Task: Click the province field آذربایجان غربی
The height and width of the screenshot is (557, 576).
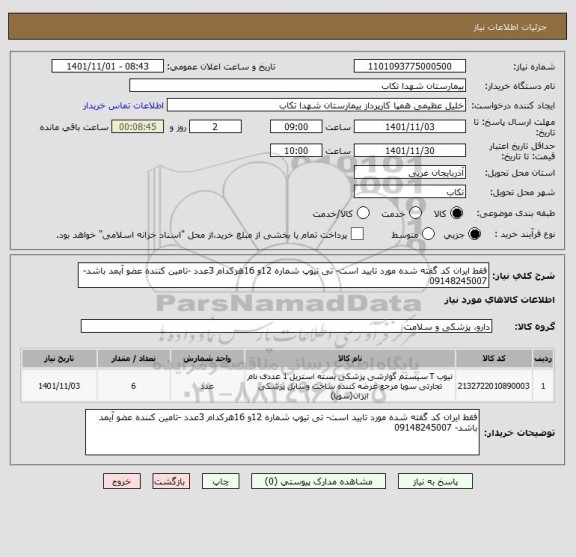Action: tap(410, 173)
